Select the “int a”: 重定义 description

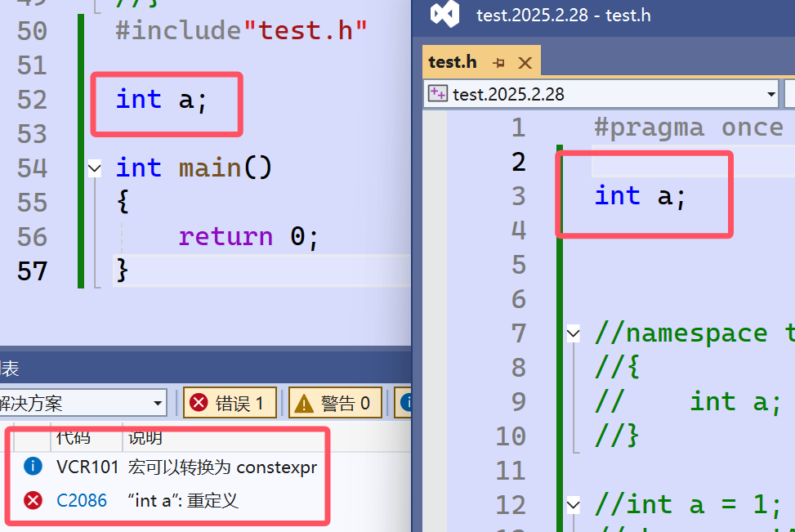click(182, 501)
